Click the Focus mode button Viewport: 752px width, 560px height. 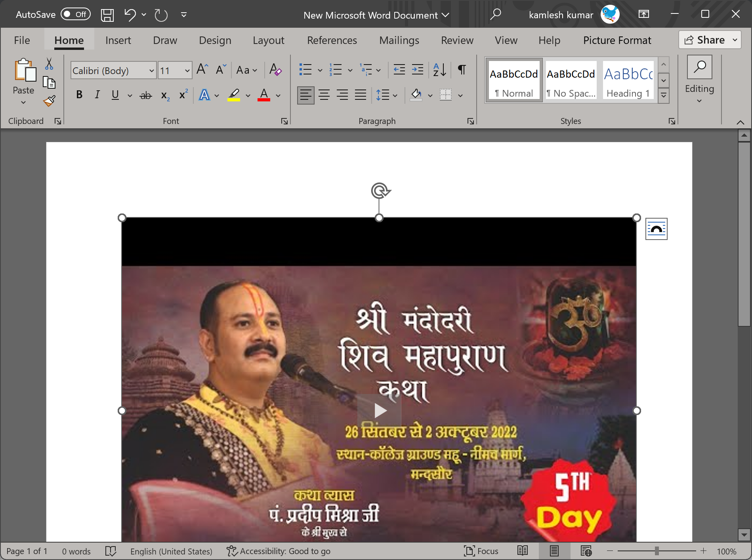coord(481,551)
